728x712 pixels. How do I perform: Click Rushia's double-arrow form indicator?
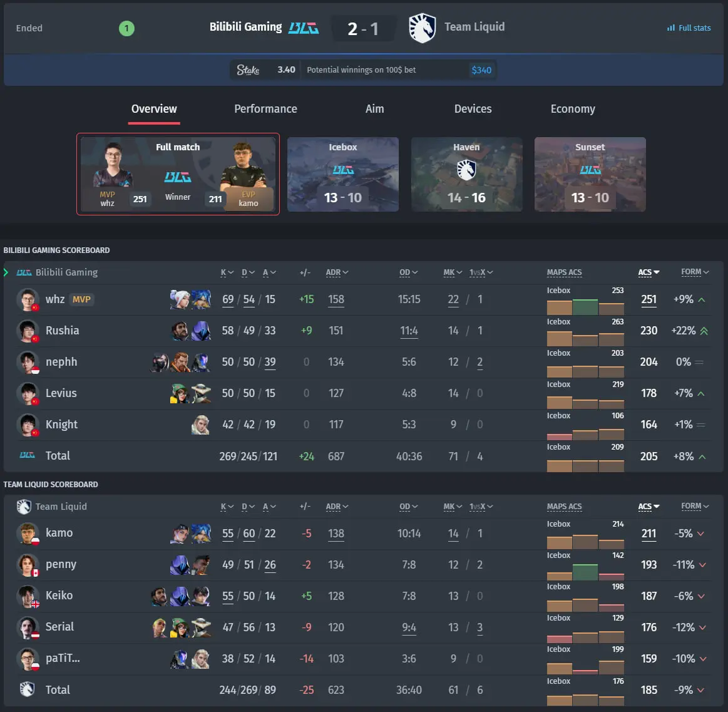(x=704, y=331)
